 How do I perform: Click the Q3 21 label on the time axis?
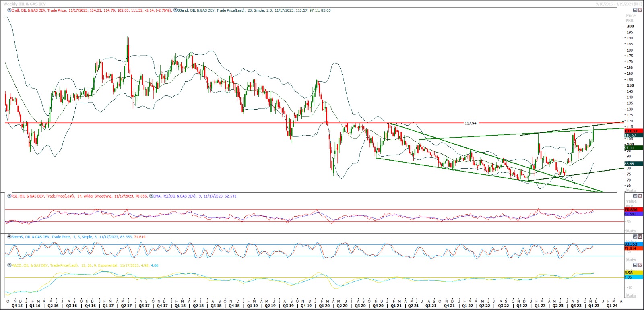(431, 306)
